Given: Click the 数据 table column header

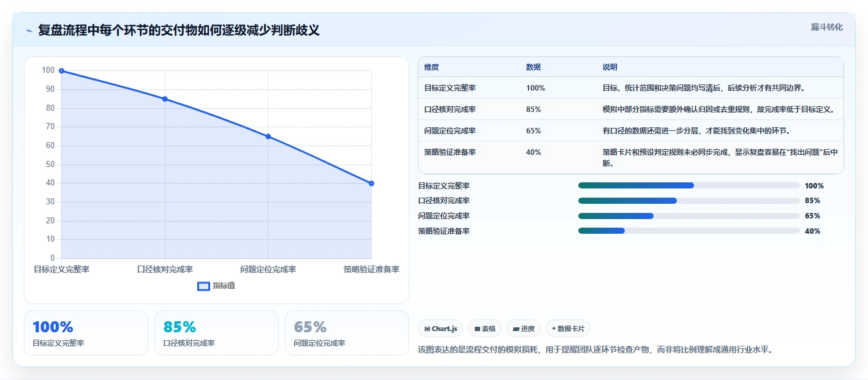Looking at the screenshot, I should (x=534, y=67).
